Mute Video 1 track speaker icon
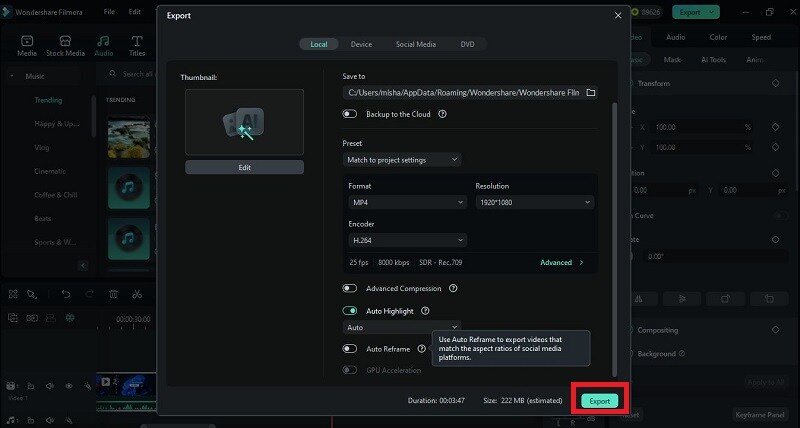 tap(49, 386)
